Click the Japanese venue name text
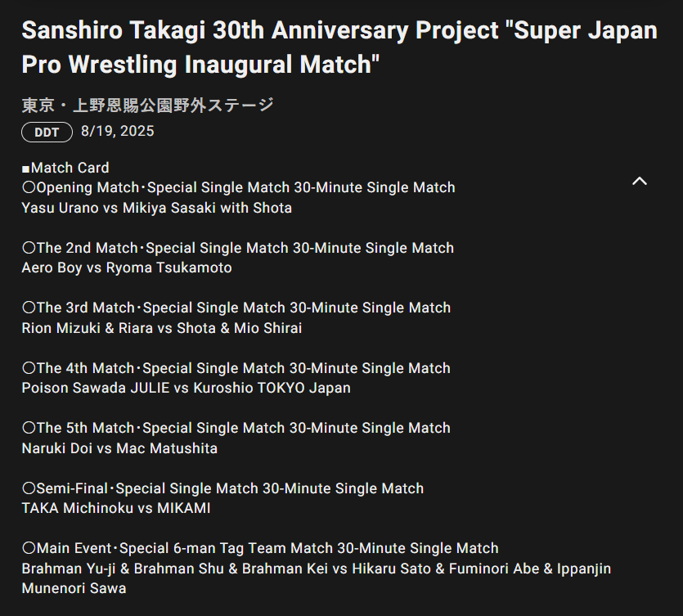Image resolution: width=683 pixels, height=616 pixels. point(147,106)
